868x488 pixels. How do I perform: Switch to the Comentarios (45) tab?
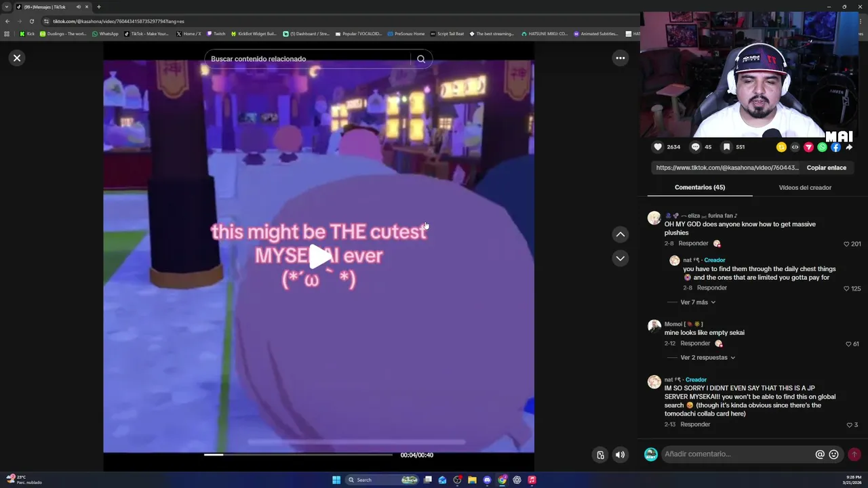click(699, 188)
